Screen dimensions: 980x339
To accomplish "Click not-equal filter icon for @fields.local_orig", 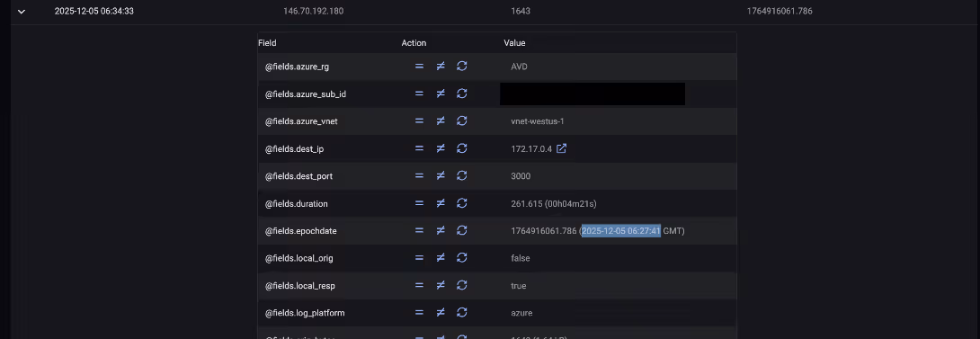I will pos(441,258).
